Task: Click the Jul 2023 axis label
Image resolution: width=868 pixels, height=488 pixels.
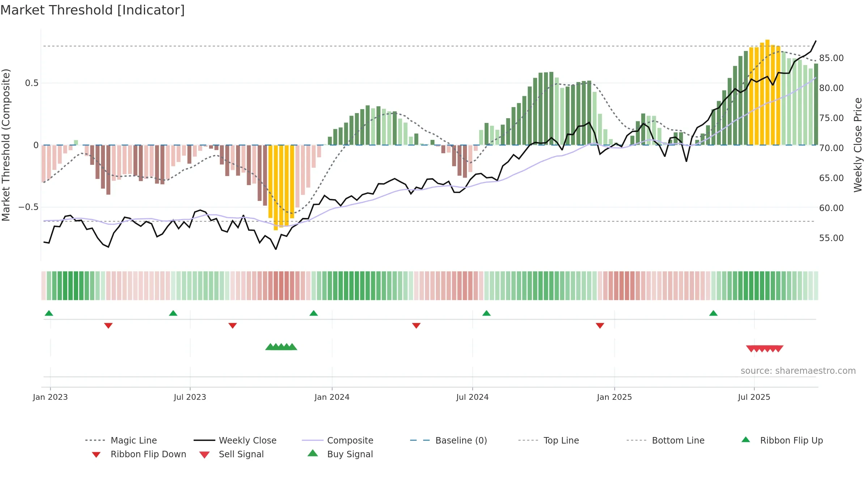Action: [190, 397]
